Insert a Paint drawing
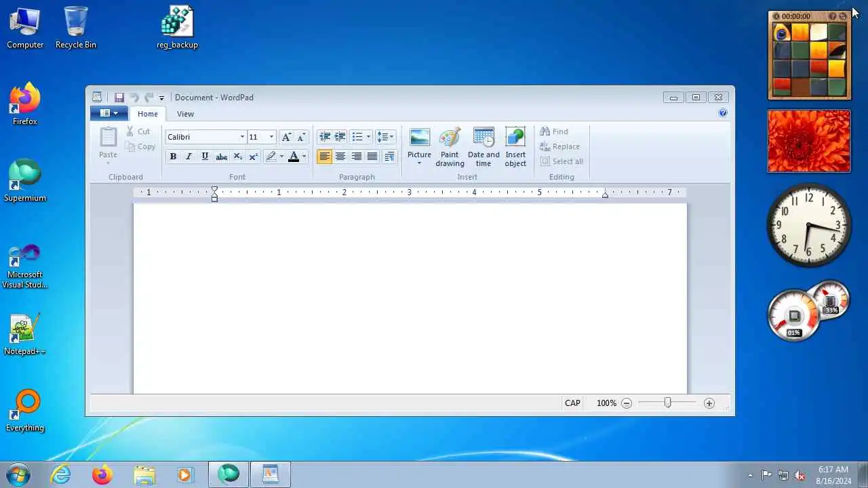Image resolution: width=868 pixels, height=488 pixels. (x=450, y=147)
